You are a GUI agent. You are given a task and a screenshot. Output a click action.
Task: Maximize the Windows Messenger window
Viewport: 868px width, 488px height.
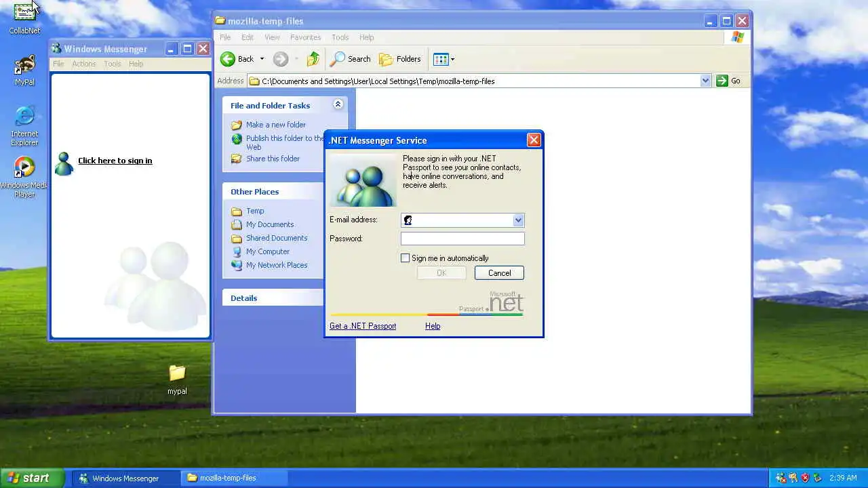click(x=187, y=49)
